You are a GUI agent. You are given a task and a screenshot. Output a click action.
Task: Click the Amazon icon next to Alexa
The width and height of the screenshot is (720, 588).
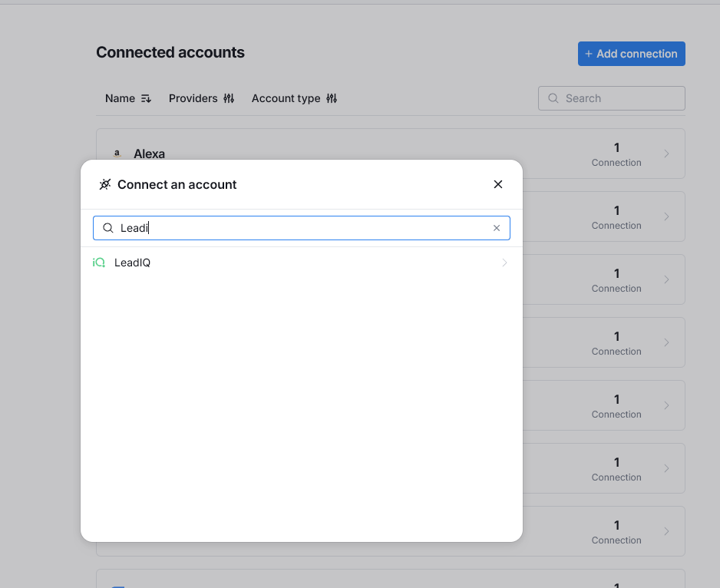[x=117, y=154]
